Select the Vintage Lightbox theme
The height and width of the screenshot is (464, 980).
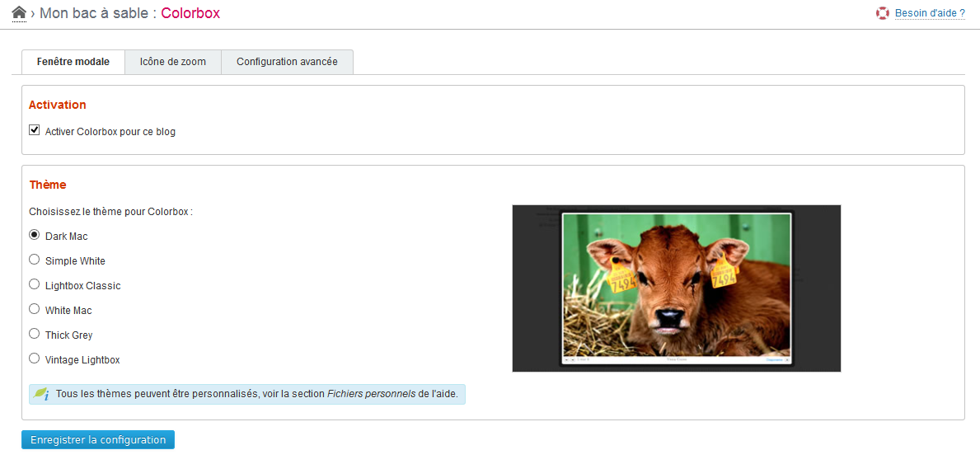pyautogui.click(x=35, y=359)
